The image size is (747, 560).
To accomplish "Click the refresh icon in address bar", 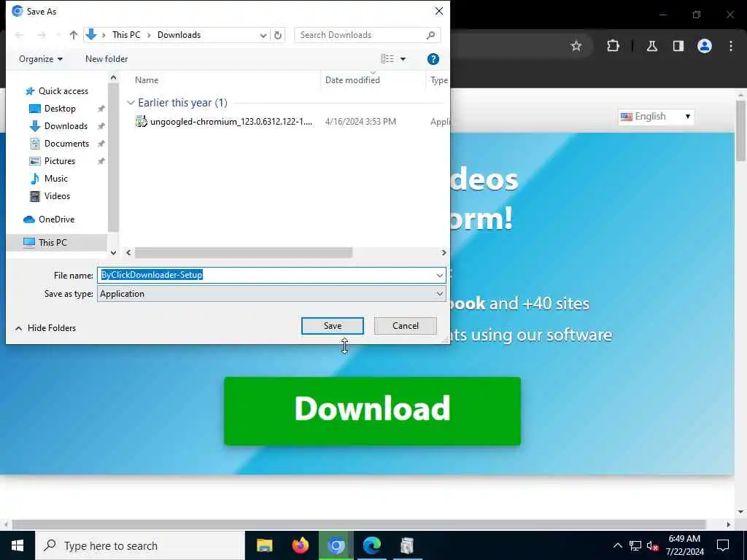I will pyautogui.click(x=278, y=35).
